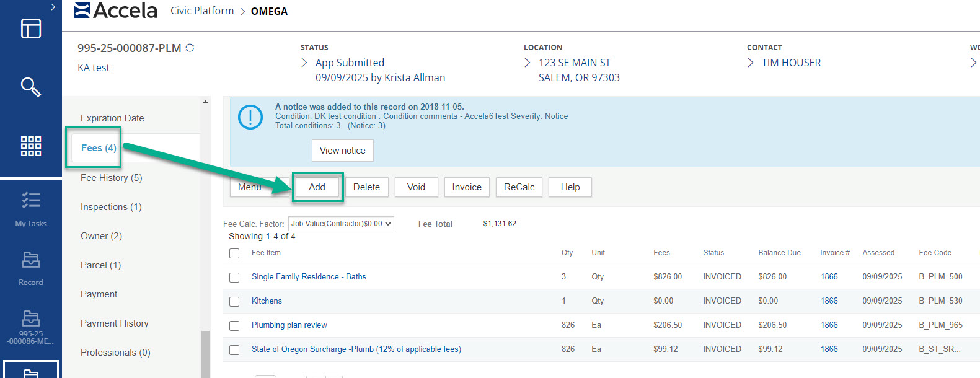Screen dimensions: 980x378
Task: Check the Single Family Residence - Baths row
Action: 234,278
